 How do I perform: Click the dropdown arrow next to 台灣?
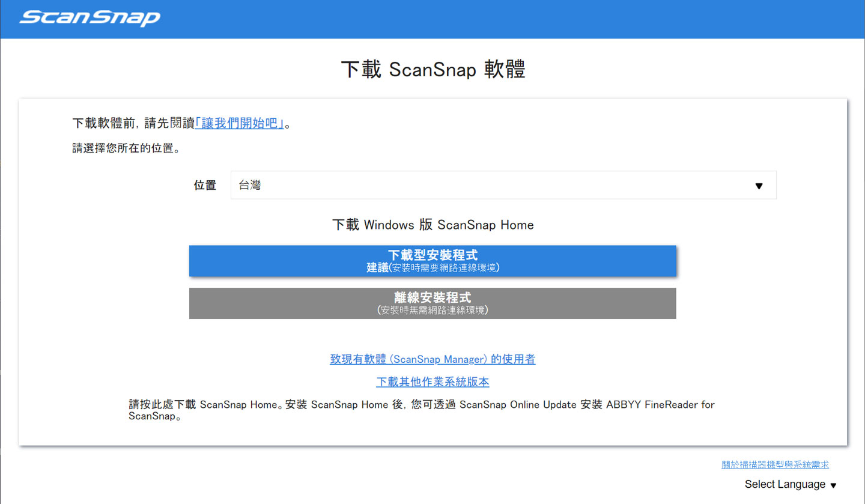click(x=758, y=185)
